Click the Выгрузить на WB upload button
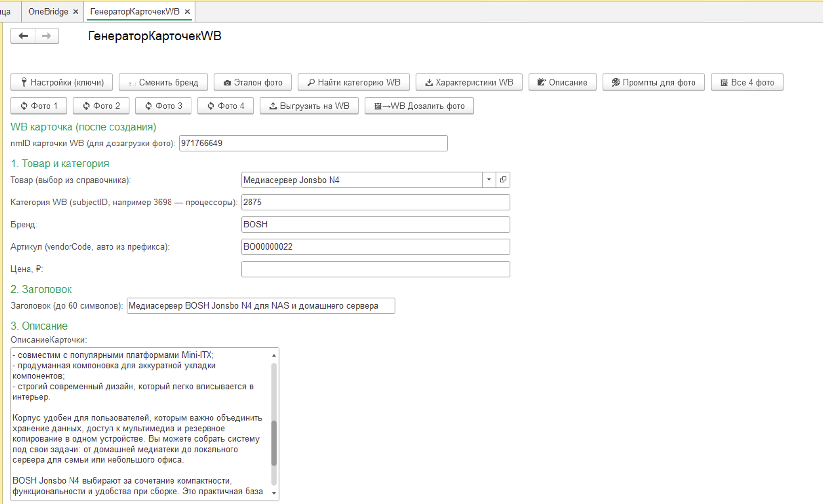823x504 pixels. 309,106
